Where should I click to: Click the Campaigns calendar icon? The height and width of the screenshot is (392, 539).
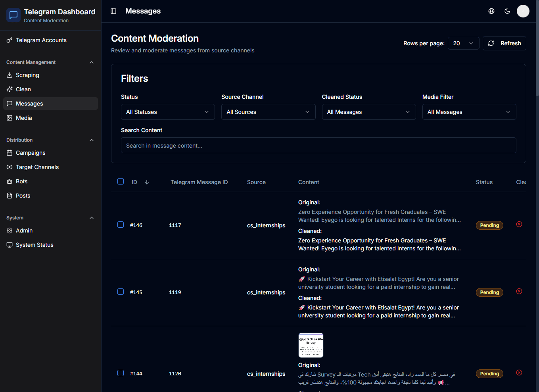[x=10, y=153]
